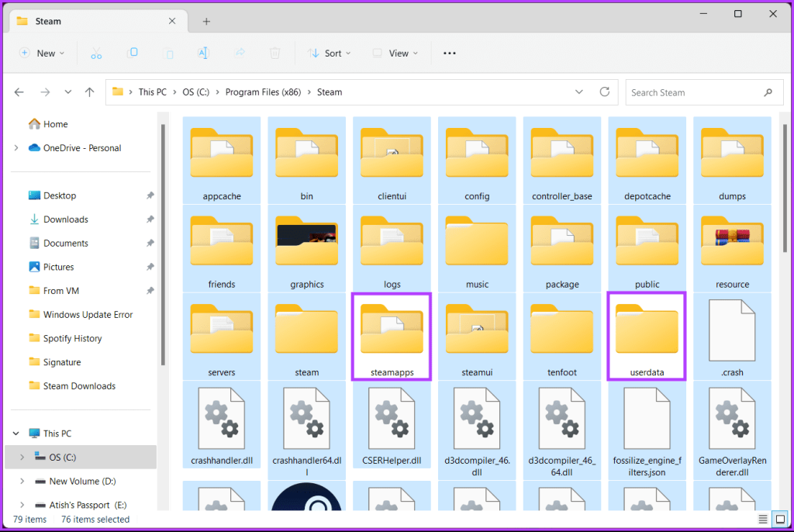Viewport: 794px width, 532px height.
Task: Open the Sort dropdown
Action: coord(330,53)
